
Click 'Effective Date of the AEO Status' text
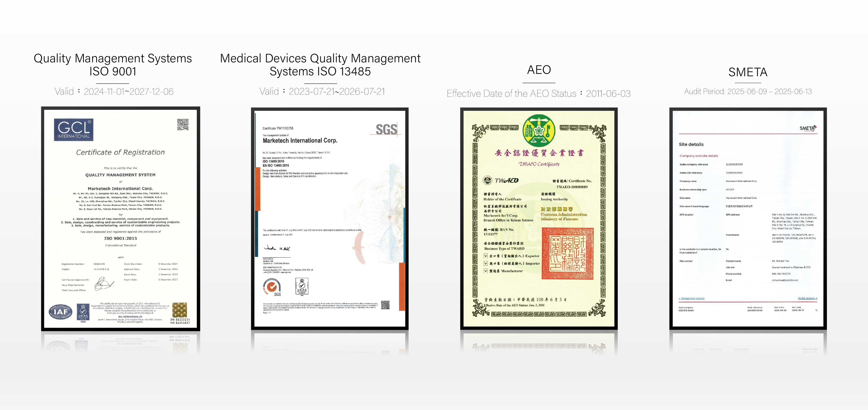511,93
